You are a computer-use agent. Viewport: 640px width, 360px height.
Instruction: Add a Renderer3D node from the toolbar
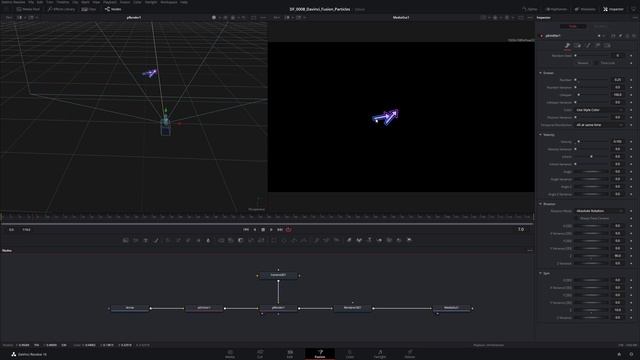tap(409, 240)
